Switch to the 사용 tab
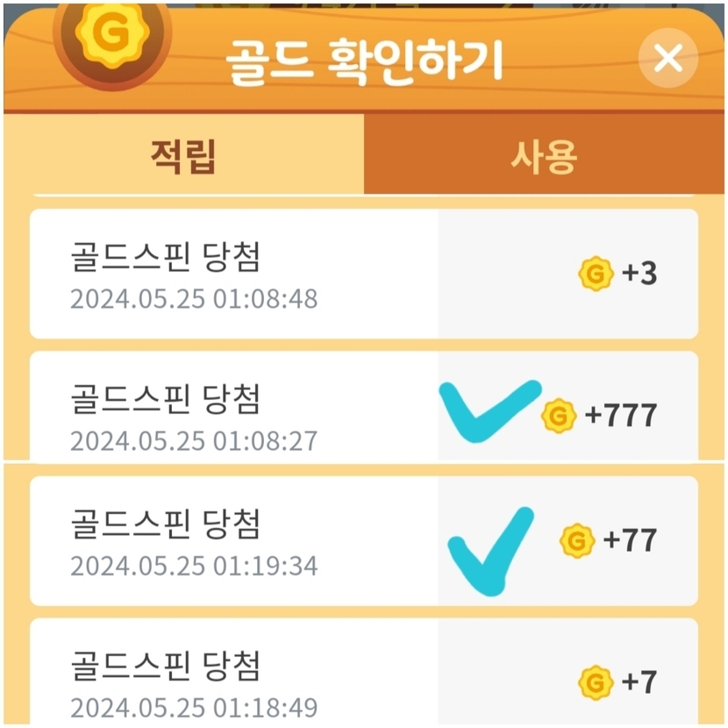 pyautogui.click(x=545, y=156)
